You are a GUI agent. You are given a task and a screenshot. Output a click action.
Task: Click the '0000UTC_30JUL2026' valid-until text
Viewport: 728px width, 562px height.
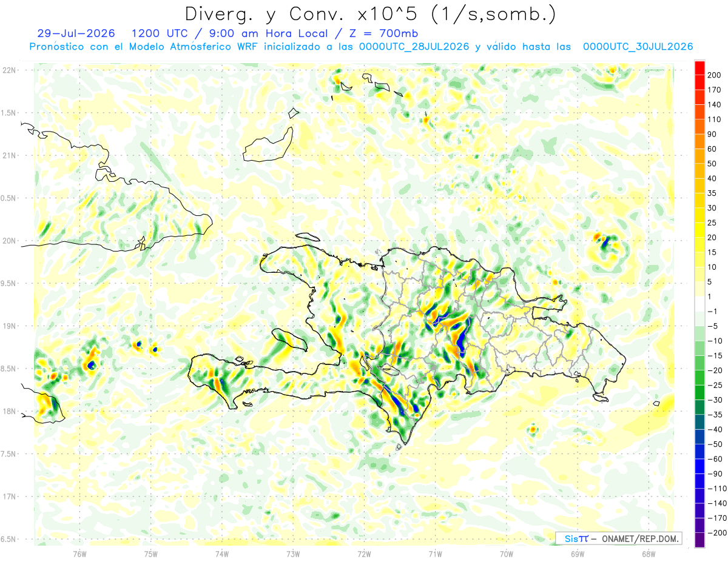[x=638, y=47]
